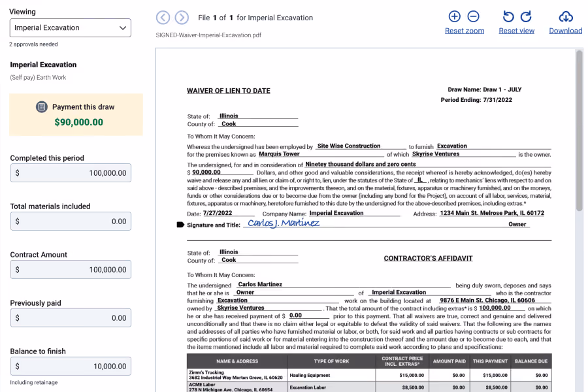Go to the previous file arrow
This screenshot has width=588, height=392.
(163, 17)
